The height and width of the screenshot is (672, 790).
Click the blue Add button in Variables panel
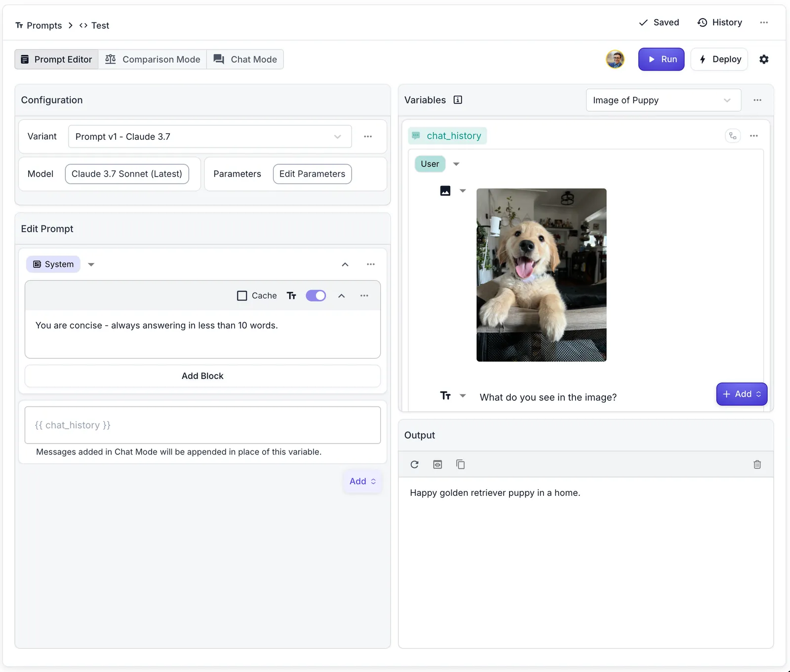click(x=742, y=394)
